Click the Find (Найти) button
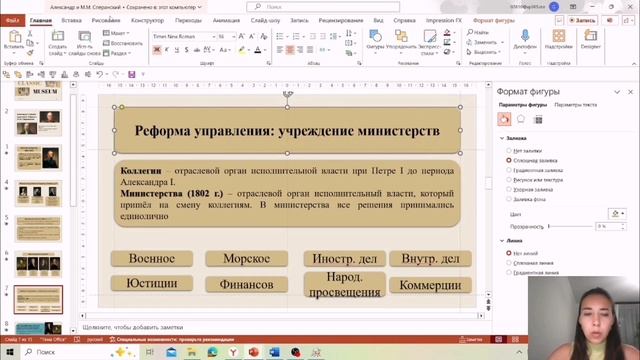This screenshot has height=360, width=640. tap(478, 32)
